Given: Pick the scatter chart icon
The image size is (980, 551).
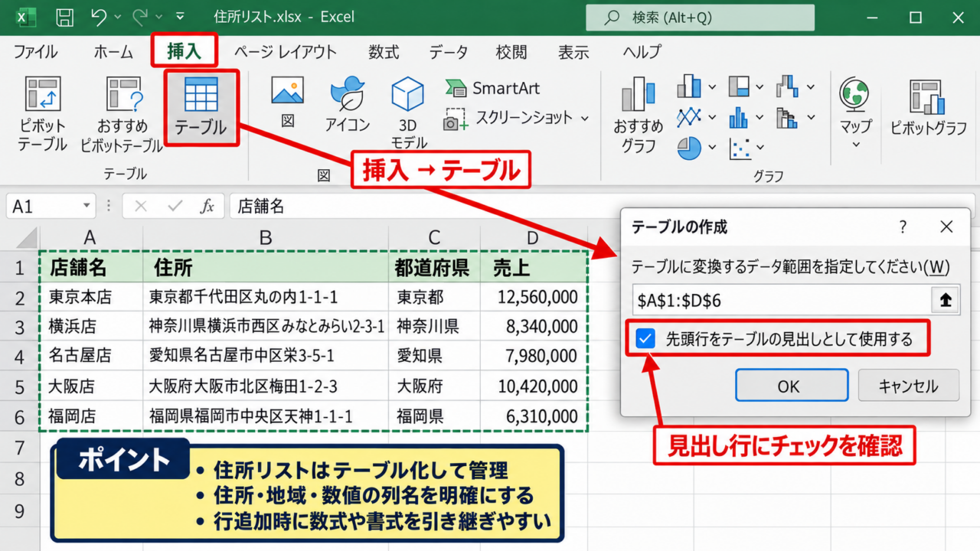Looking at the screenshot, I should pyautogui.click(x=740, y=147).
